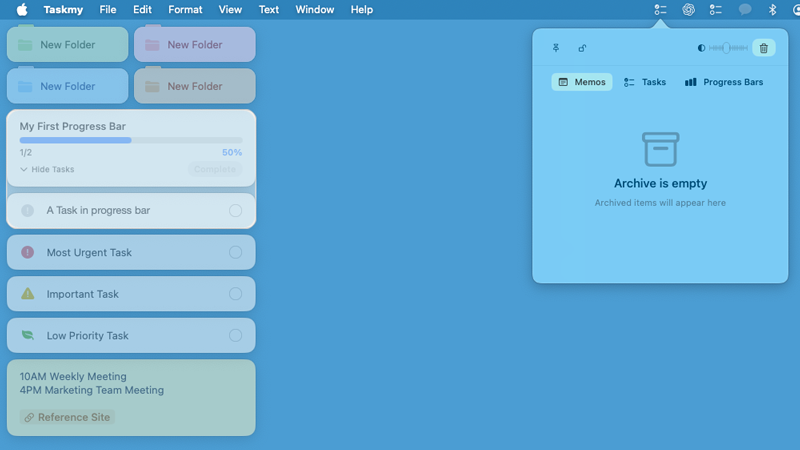Image resolution: width=800 pixels, height=450 pixels.
Task: Open the Reference Site link
Action: coord(67,417)
